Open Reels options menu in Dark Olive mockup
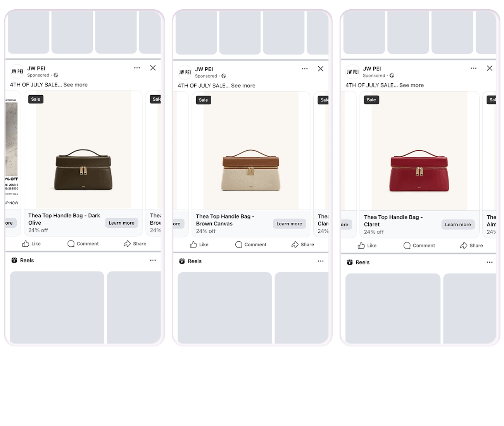The image size is (504, 426). click(153, 260)
